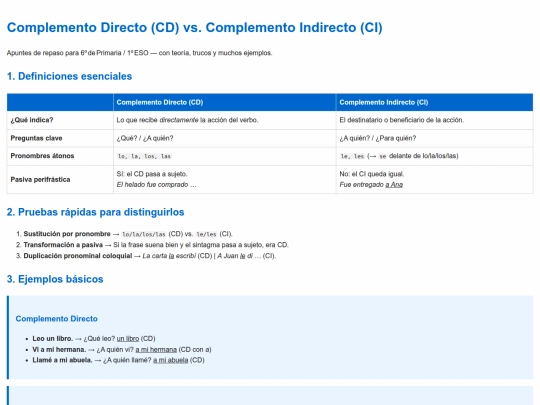Click table header 'Complemento Directo (CD)'
Image resolution: width=540 pixels, height=405 pixels.
160,102
